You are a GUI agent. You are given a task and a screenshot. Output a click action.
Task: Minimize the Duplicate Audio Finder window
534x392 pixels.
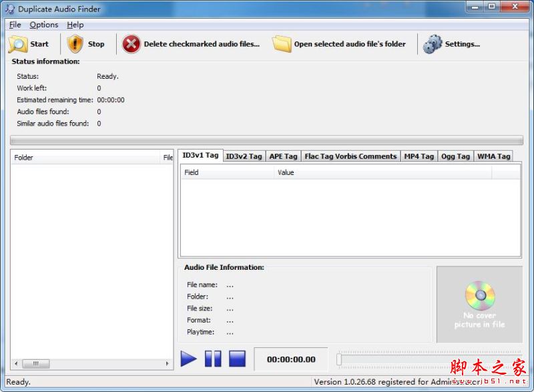[475, 7]
